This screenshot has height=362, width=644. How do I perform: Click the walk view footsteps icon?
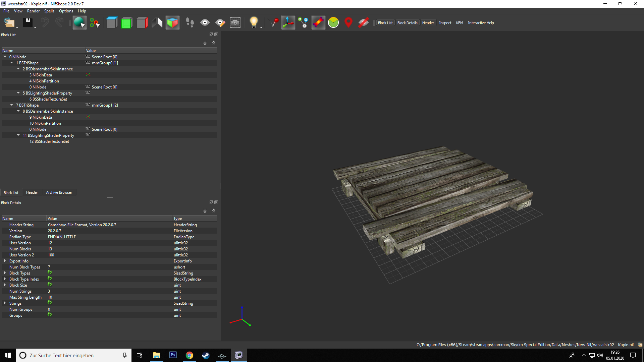[x=190, y=23]
